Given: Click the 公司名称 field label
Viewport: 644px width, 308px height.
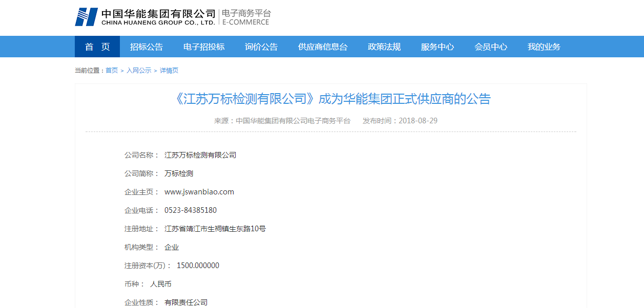Looking at the screenshot, I should pyautogui.click(x=142, y=155).
